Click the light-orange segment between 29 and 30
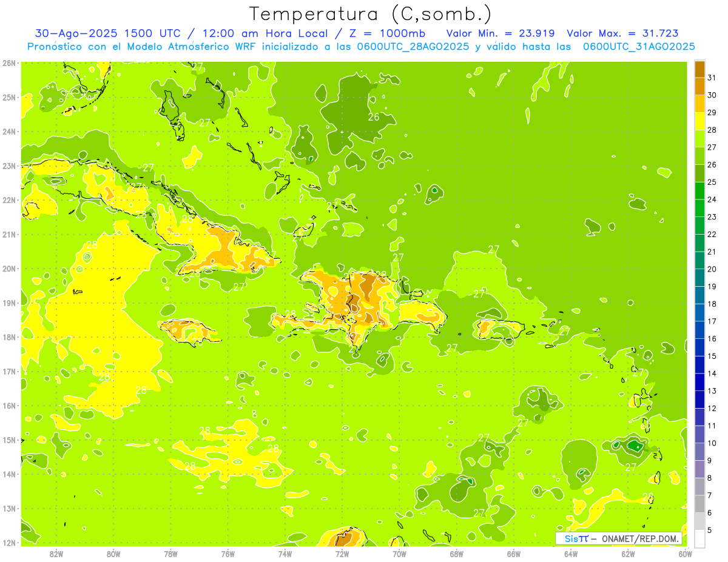Image resolution: width=728 pixels, height=562 pixels. tap(699, 104)
